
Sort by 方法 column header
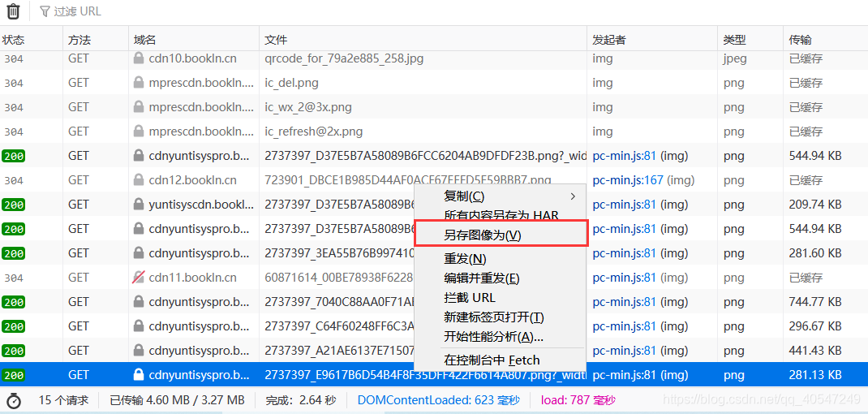coord(96,40)
